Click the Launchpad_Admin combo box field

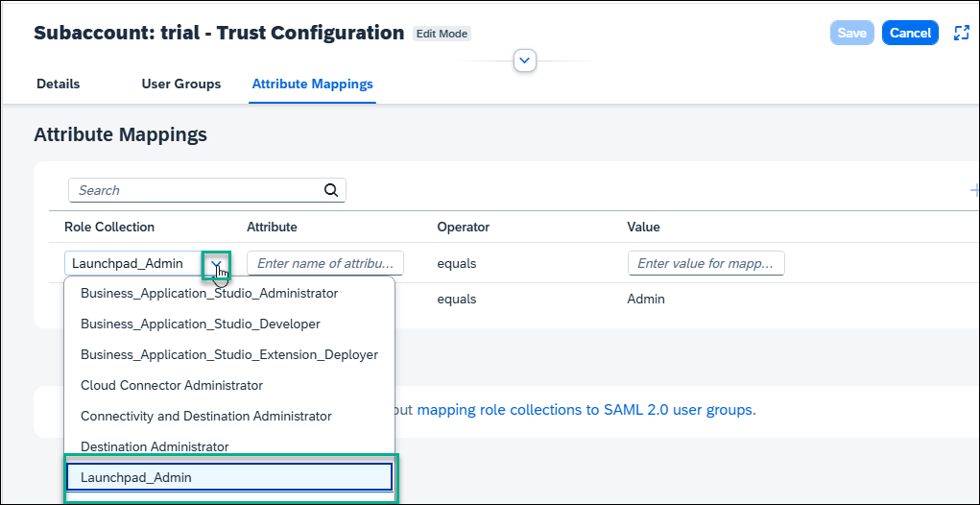click(148, 264)
